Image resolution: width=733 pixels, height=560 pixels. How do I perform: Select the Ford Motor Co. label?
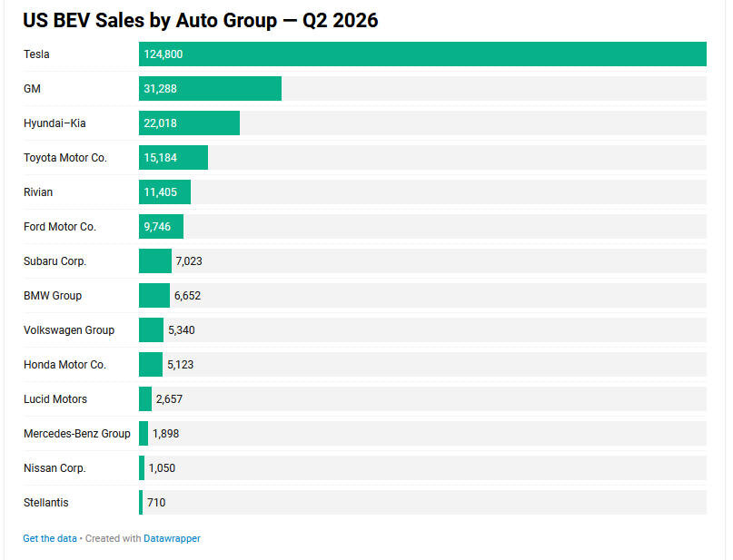tap(60, 227)
